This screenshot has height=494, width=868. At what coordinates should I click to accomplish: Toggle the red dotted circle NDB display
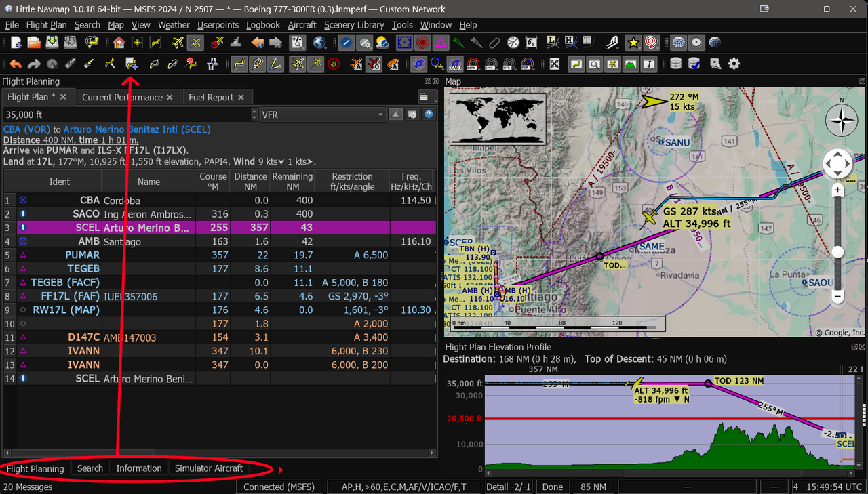click(x=422, y=43)
